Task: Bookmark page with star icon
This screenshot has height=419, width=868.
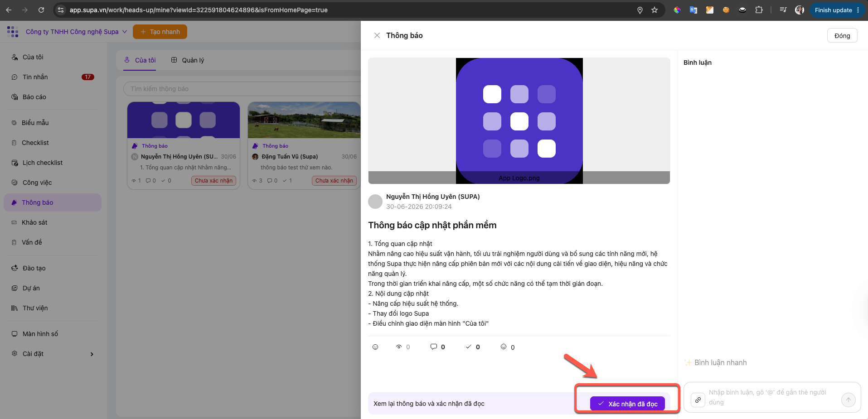Action: 655,10
